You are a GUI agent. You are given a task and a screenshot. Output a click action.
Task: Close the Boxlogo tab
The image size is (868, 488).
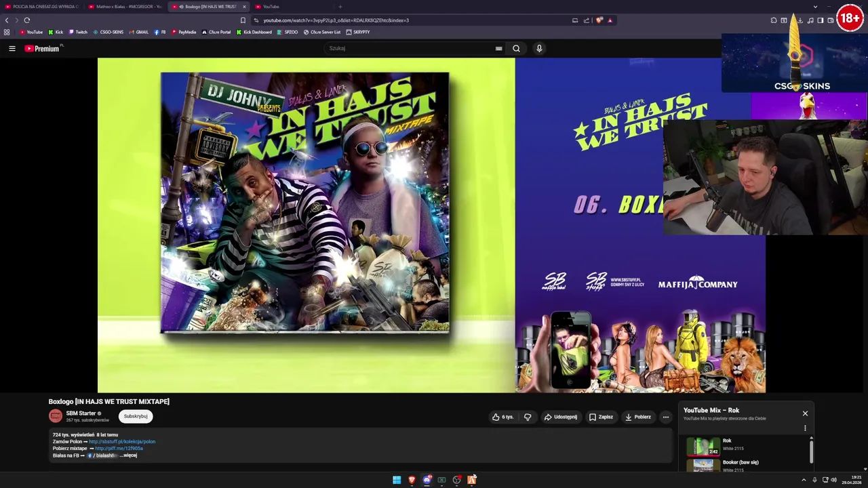point(244,7)
